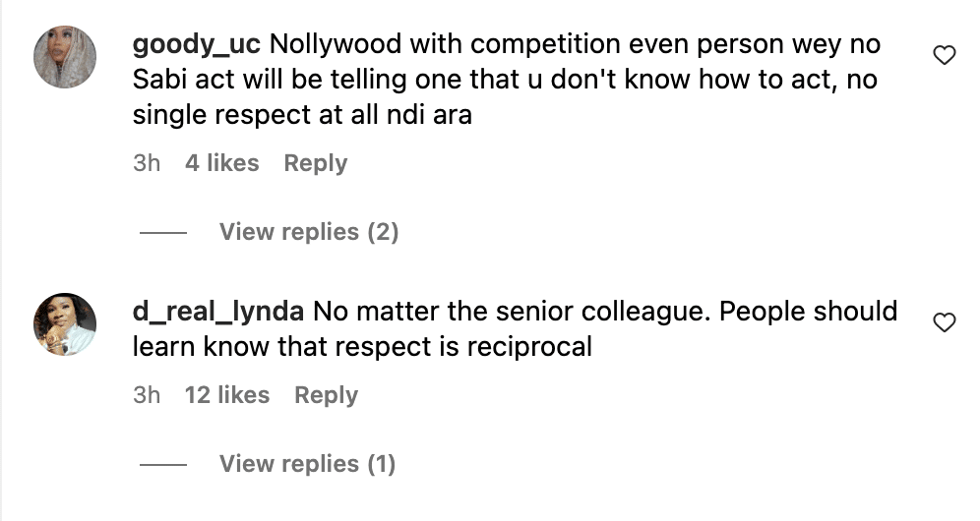This screenshot has width=980, height=521.
Task: Click the dash line beside View replies (2)
Action: (163, 233)
